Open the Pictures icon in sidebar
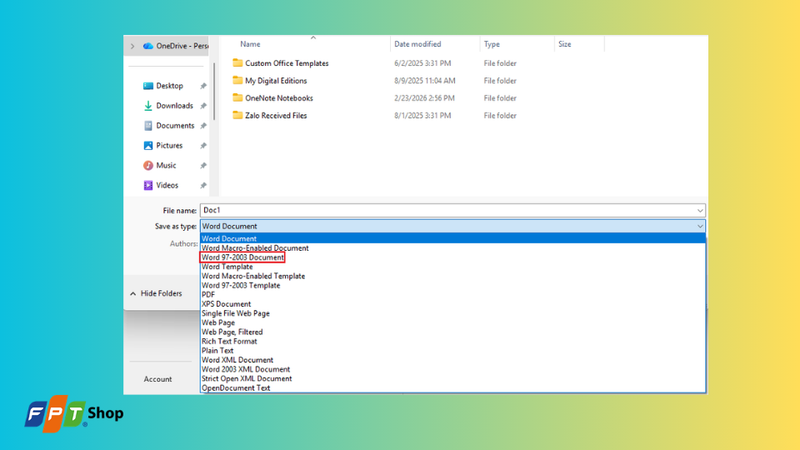Image resolution: width=800 pixels, height=450 pixels. click(x=148, y=145)
